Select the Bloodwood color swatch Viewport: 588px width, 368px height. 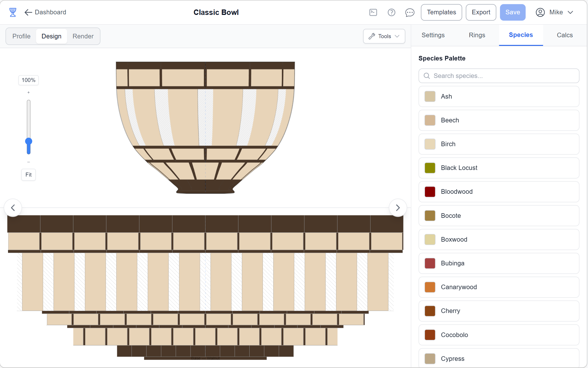point(430,192)
